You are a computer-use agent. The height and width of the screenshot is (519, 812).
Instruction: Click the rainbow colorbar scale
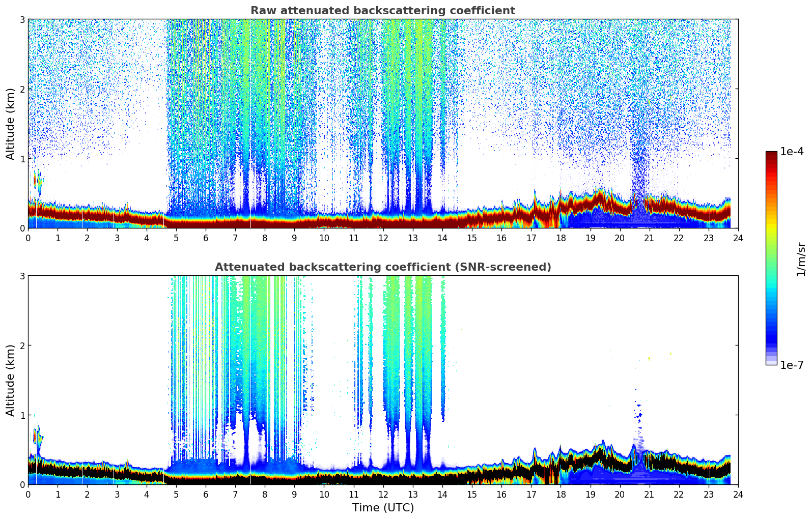tap(771, 258)
